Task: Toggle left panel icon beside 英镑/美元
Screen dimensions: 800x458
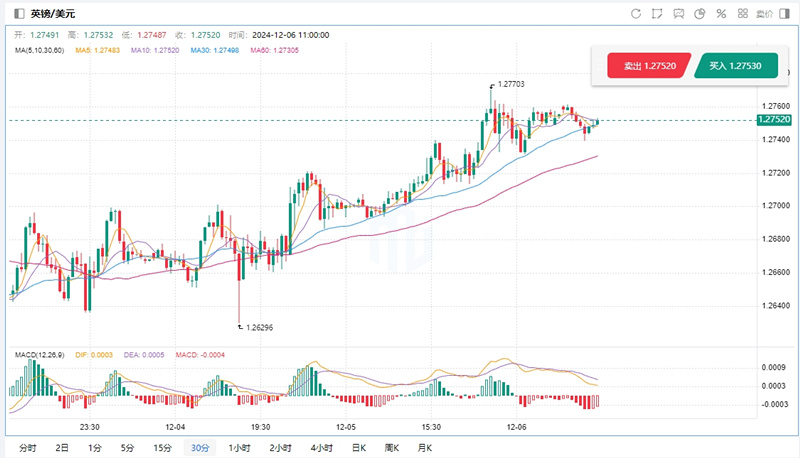Action: click(19, 14)
